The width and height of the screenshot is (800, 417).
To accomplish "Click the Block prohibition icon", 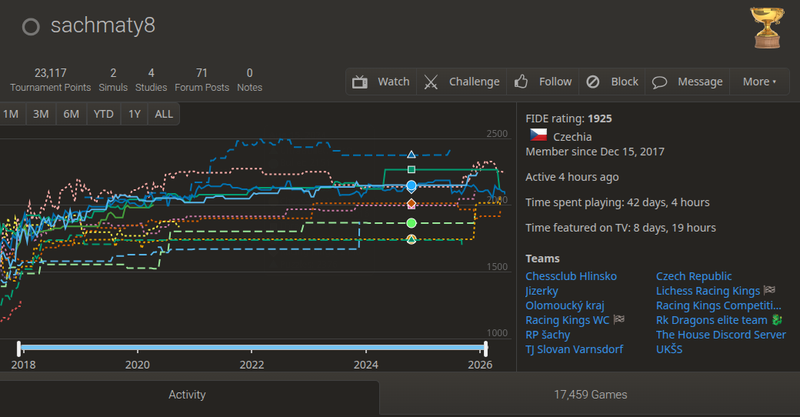I will pos(593,82).
